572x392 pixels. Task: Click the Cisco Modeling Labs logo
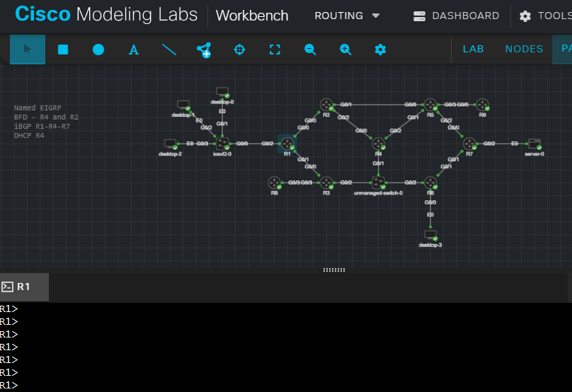coord(106,14)
